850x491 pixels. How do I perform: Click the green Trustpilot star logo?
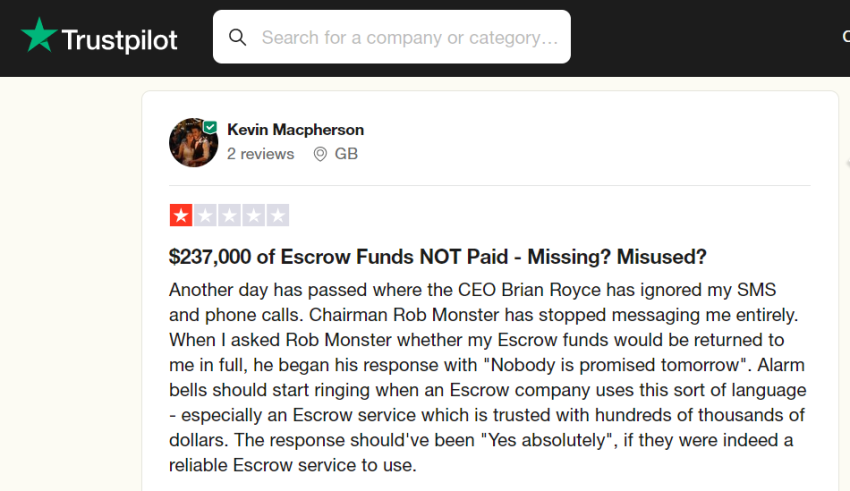pyautogui.click(x=39, y=37)
